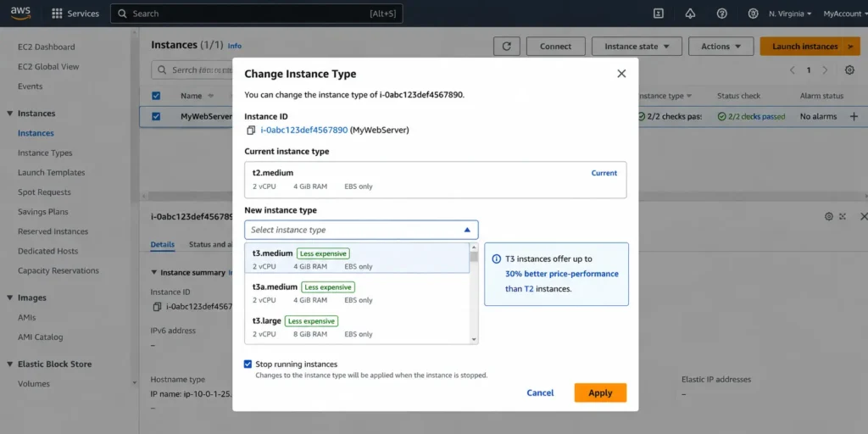Open the CloudShell terminal icon
Screen dimensions: 868x434
point(658,14)
